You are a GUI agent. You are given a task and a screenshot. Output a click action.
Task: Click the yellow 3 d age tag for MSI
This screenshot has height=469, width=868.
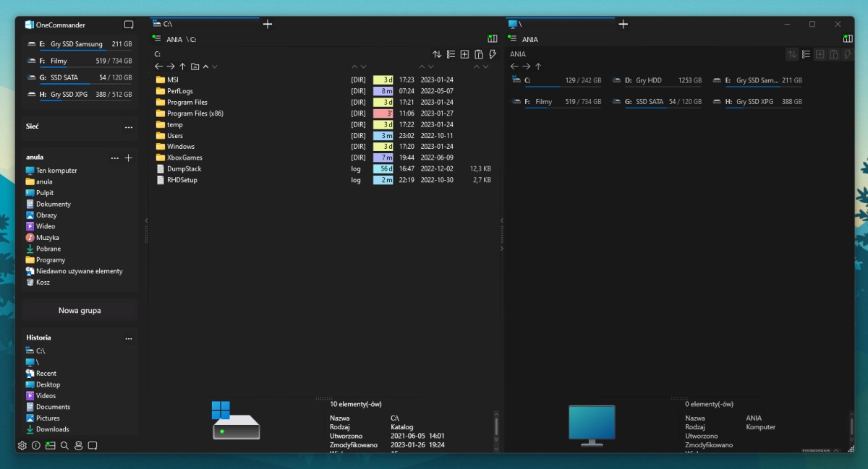coord(383,80)
